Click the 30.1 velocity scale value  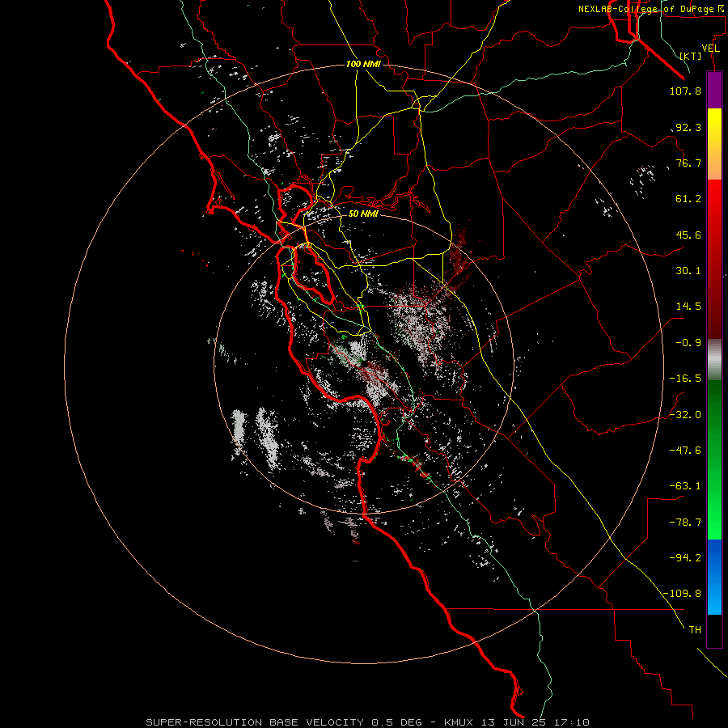coord(688,271)
